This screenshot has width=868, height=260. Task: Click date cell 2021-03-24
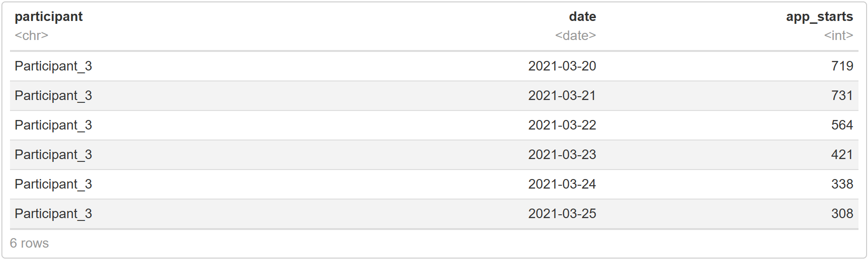[562, 184]
